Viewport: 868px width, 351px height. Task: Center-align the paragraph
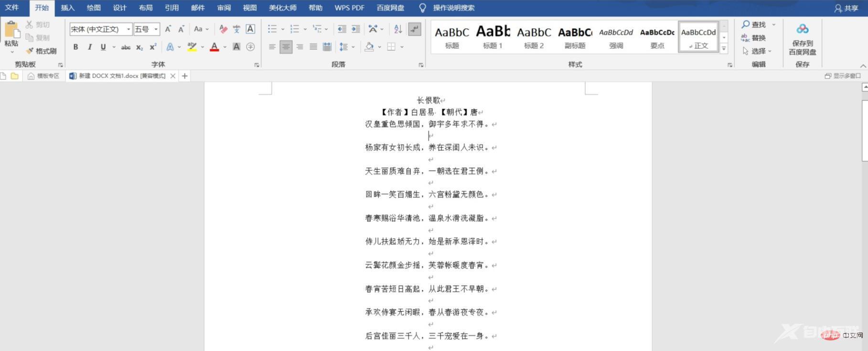click(x=286, y=47)
